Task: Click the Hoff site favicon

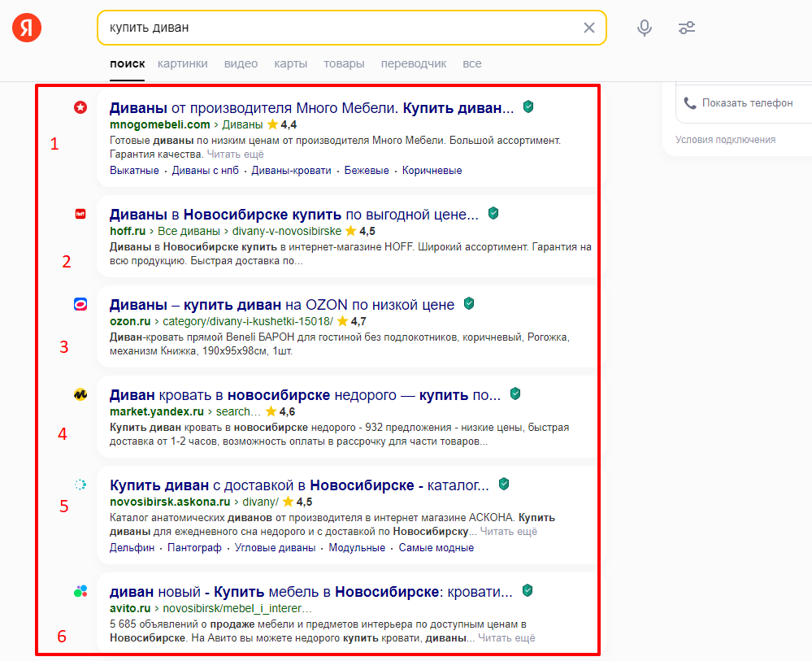Action: (80, 214)
